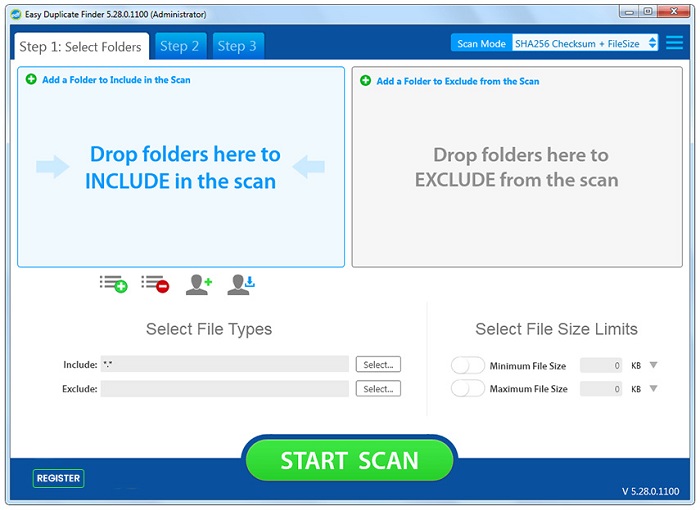Click Add a Folder to Exclude link
The height and width of the screenshot is (510, 700).
[458, 81]
